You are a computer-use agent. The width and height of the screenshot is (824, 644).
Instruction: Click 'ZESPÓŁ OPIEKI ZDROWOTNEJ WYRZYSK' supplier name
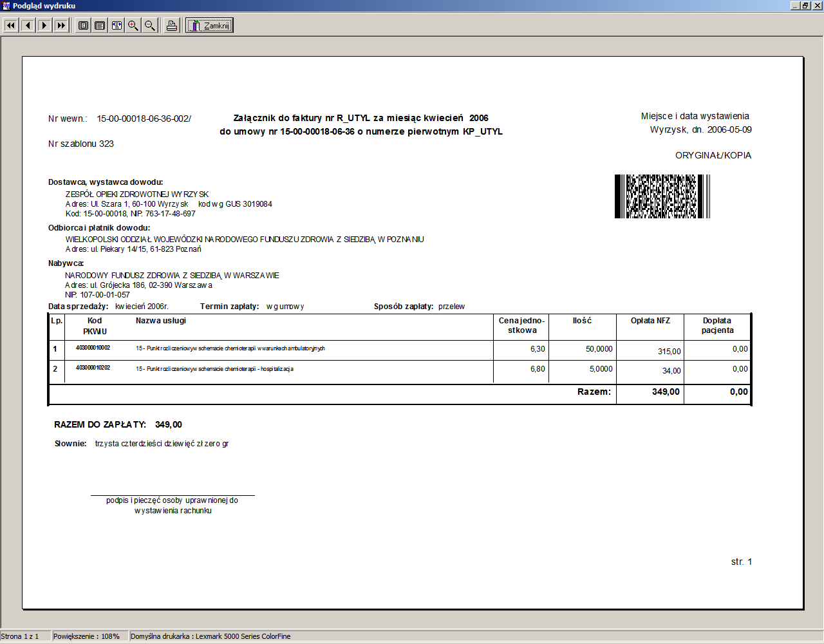pos(137,194)
